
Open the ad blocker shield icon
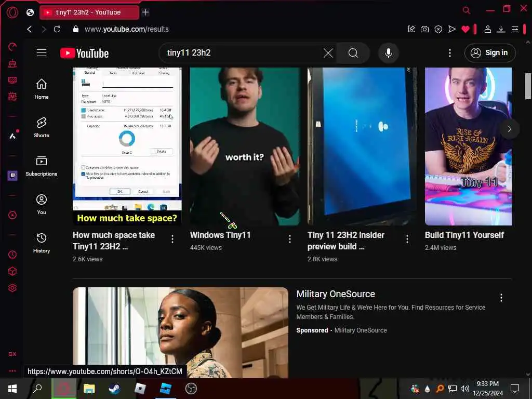point(438,30)
